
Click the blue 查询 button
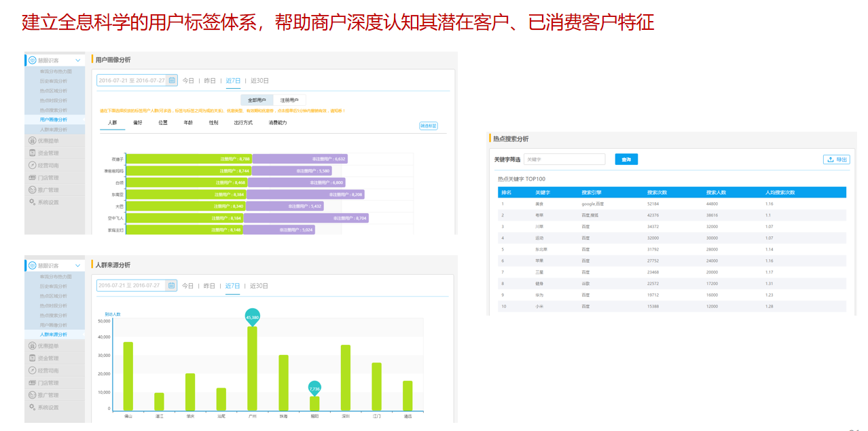point(626,160)
